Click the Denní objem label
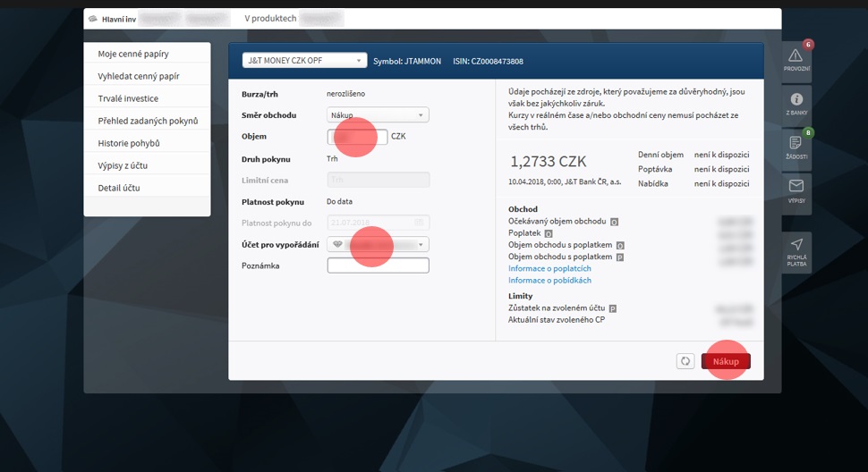This screenshot has height=472, width=868. pos(660,155)
